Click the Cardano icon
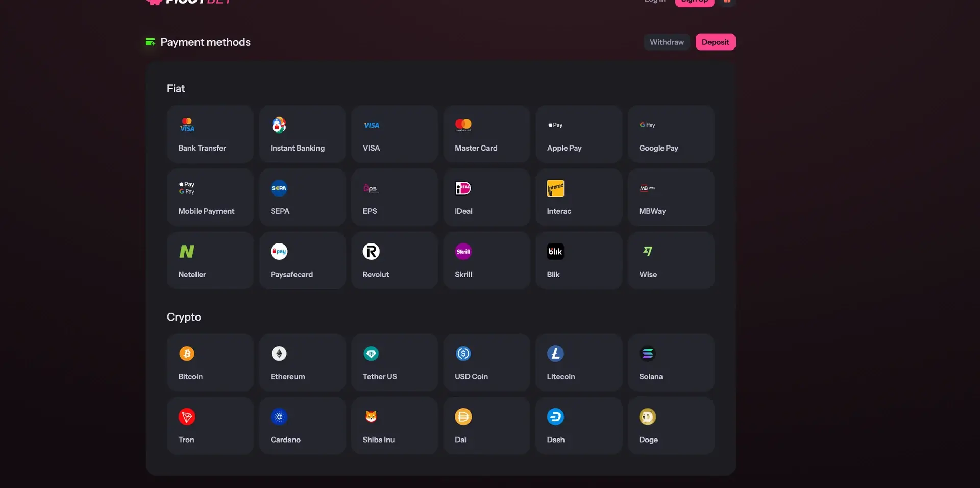 [x=279, y=417]
